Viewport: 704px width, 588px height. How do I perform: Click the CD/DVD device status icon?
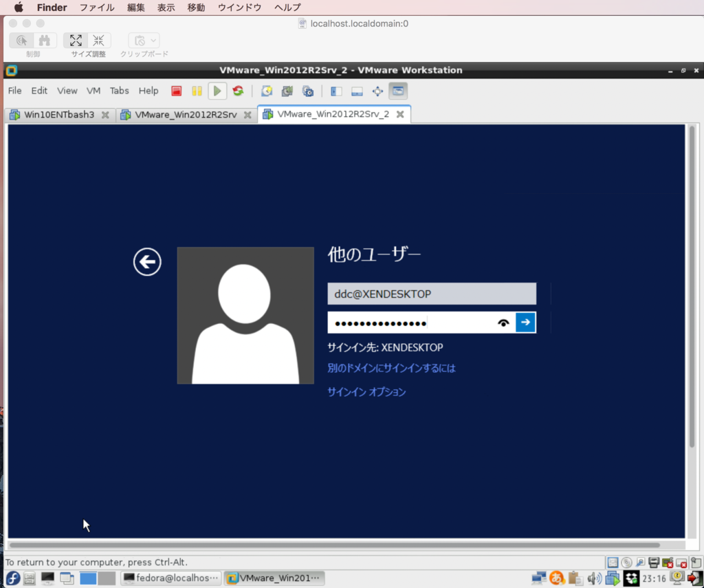coord(627,563)
